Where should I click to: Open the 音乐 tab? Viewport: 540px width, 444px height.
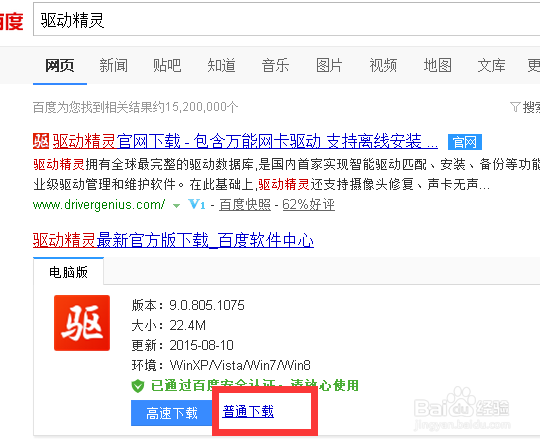tap(276, 65)
